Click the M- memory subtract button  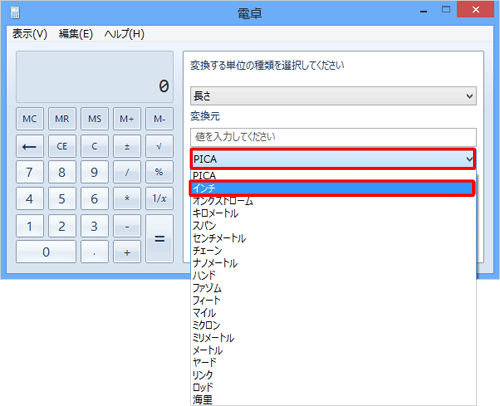tap(159, 119)
